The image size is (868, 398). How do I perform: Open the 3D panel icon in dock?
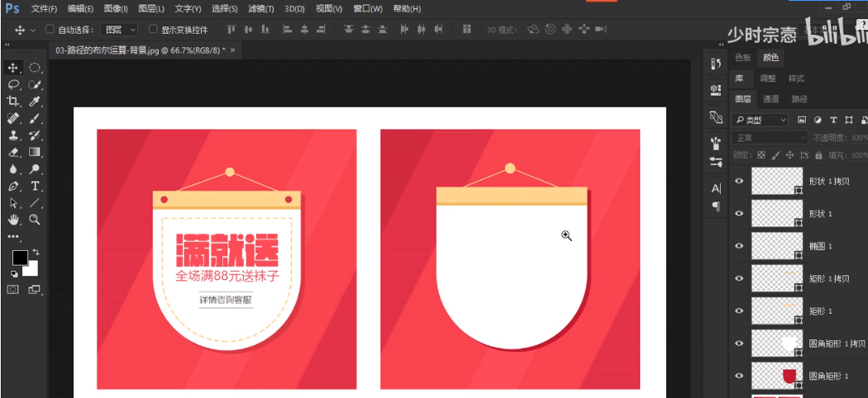[x=716, y=117]
